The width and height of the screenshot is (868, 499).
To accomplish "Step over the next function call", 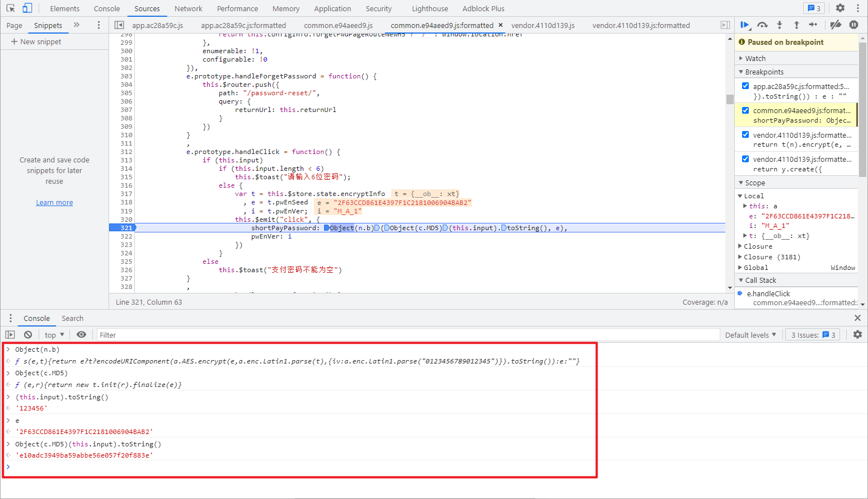I will click(762, 25).
